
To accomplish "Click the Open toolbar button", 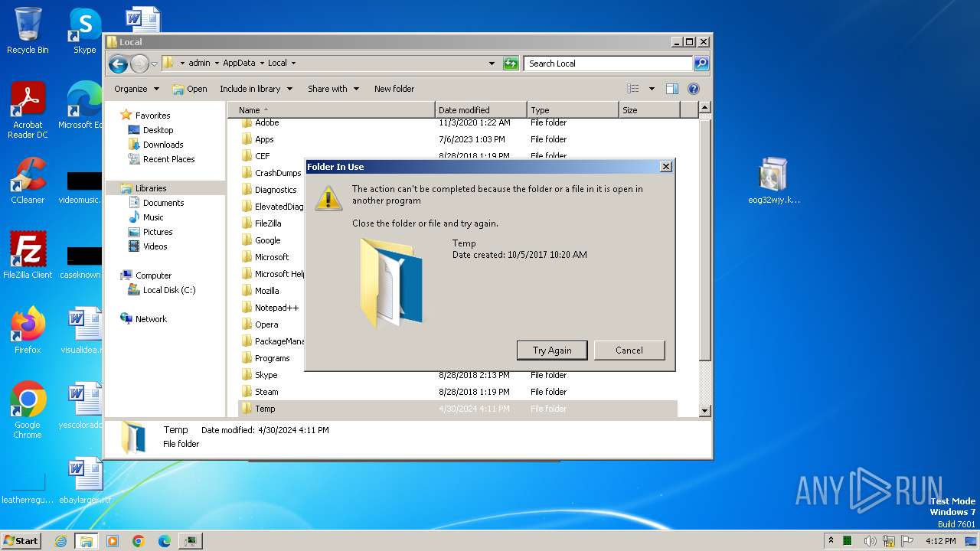I will tap(190, 89).
